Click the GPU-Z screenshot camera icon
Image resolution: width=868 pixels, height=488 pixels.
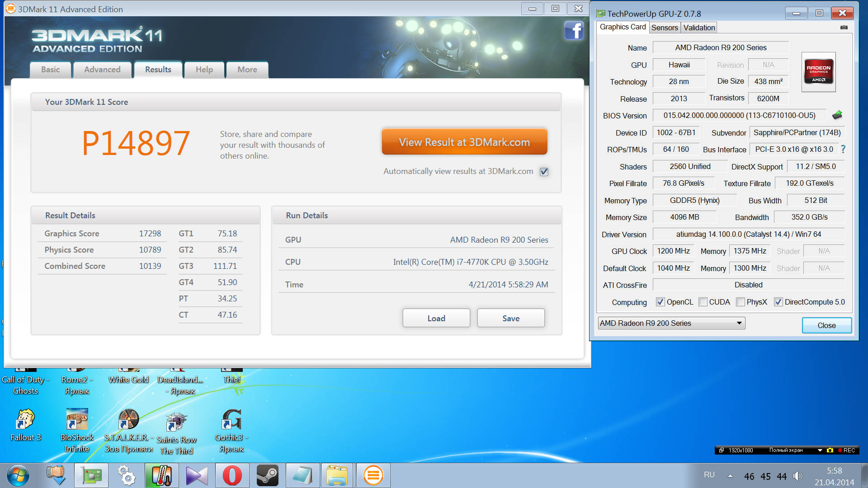844,28
